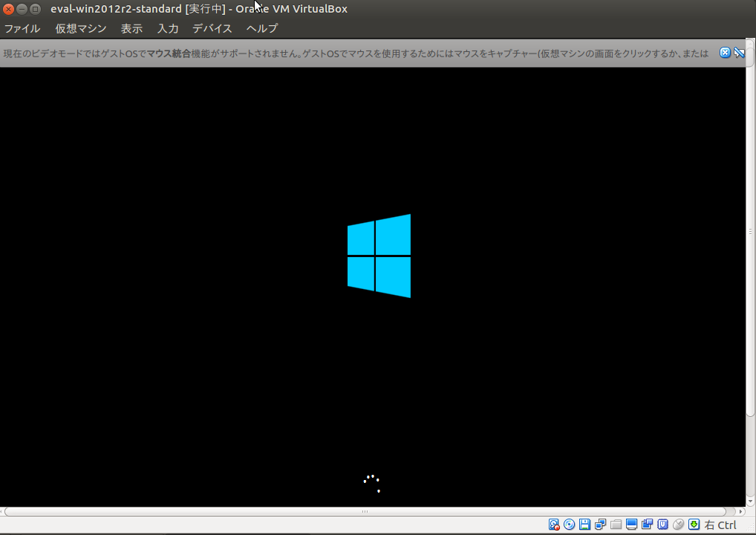
Task: Click the 右 Ctrl host key label
Action: pos(720,525)
